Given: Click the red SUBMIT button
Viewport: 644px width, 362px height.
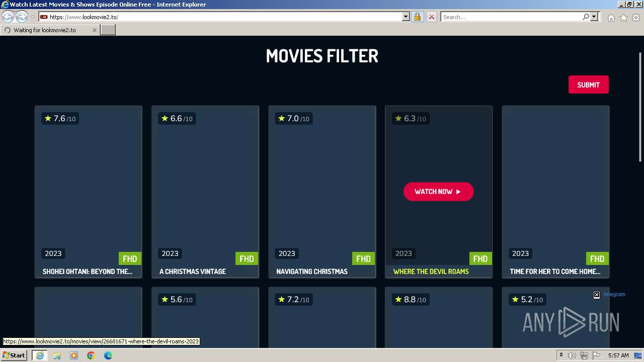Looking at the screenshot, I should [588, 84].
